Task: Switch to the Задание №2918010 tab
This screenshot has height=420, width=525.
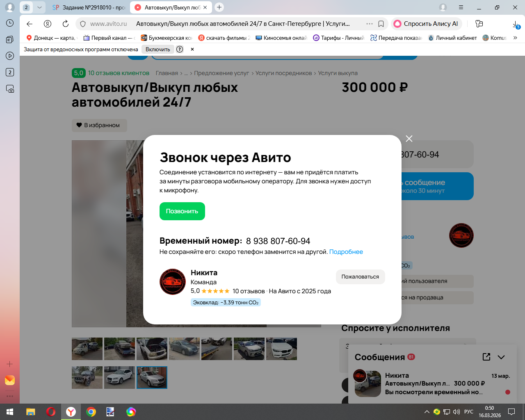Action: [89, 7]
